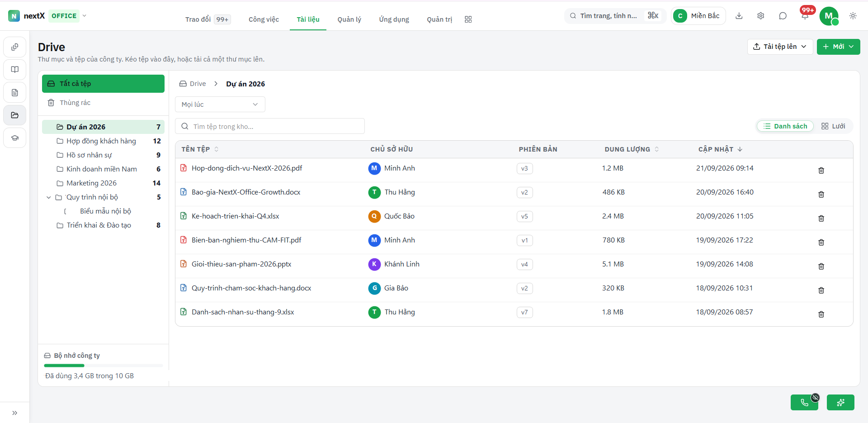The width and height of the screenshot is (868, 423).
Task: Click version v7 badge of Danh-sach-nhan-su
Action: pos(524,312)
